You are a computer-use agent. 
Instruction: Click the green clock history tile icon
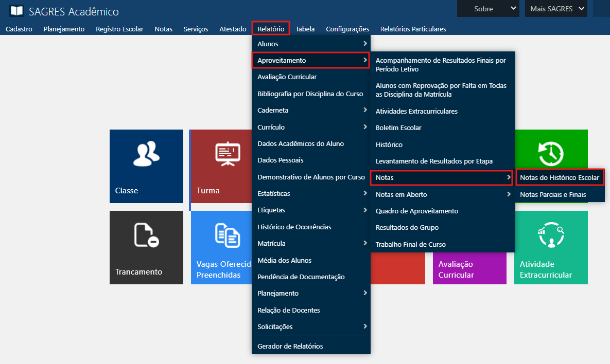[x=551, y=153]
